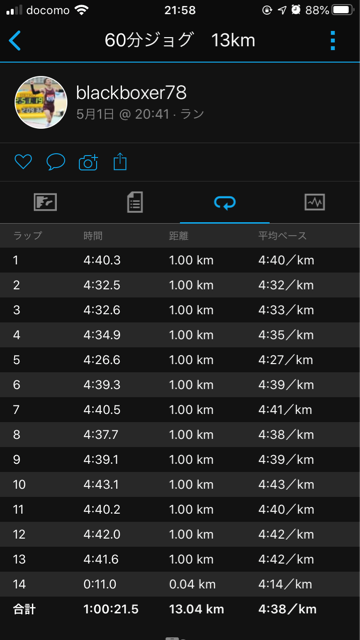360x640 pixels.
Task: Select lap 5 row with 4:26.6
Action: coord(180,360)
